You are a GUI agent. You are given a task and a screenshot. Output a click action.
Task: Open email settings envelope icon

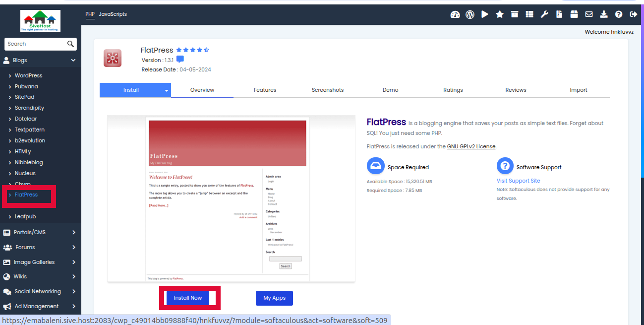click(589, 14)
